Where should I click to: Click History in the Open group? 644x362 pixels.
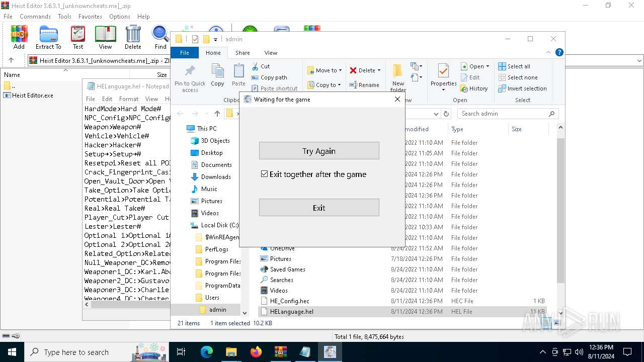(x=474, y=88)
